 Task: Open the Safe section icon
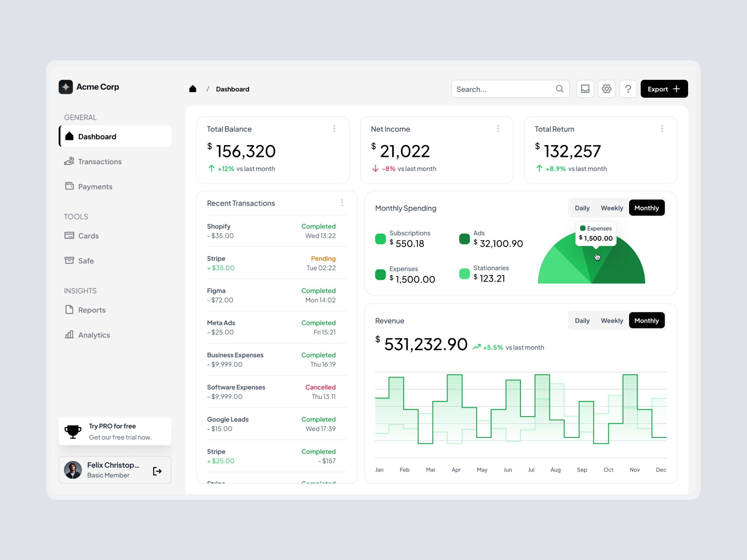pyautogui.click(x=69, y=260)
